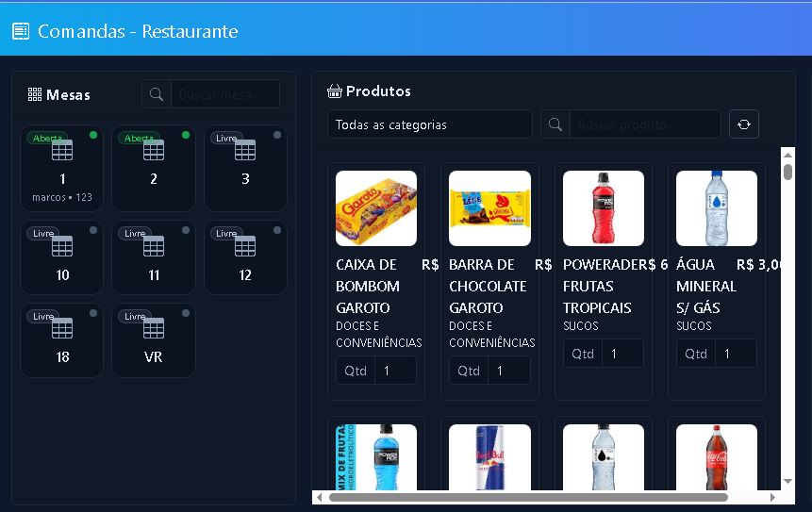Viewport: 812px width, 512px height.
Task: Focus the Buscar produto search field
Action: pos(645,124)
